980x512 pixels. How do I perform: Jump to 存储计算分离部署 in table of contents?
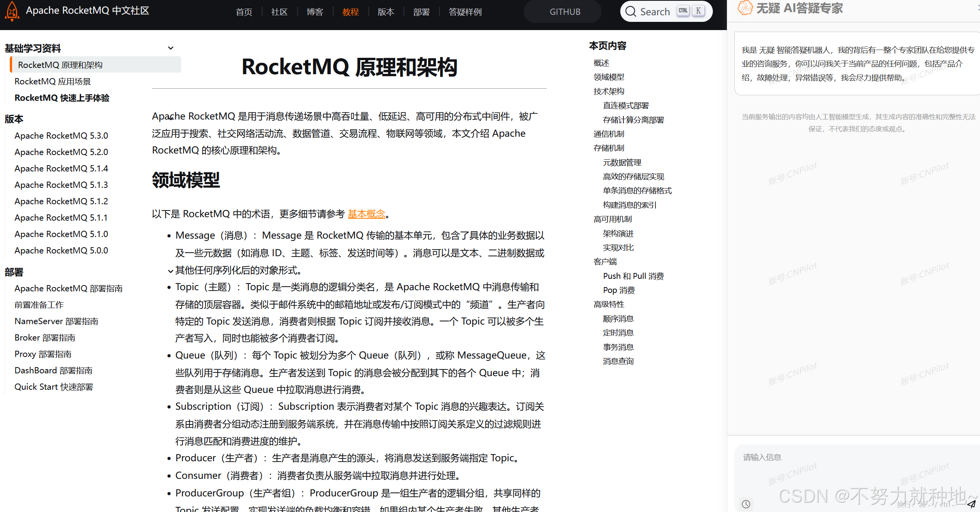[x=633, y=120]
